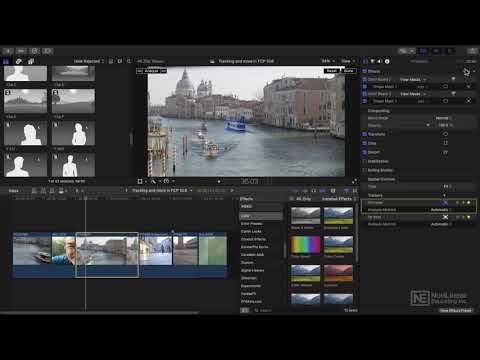480x360 pixels.
Task: Toggle the Color Board 1 checkbox
Action: [365, 79]
